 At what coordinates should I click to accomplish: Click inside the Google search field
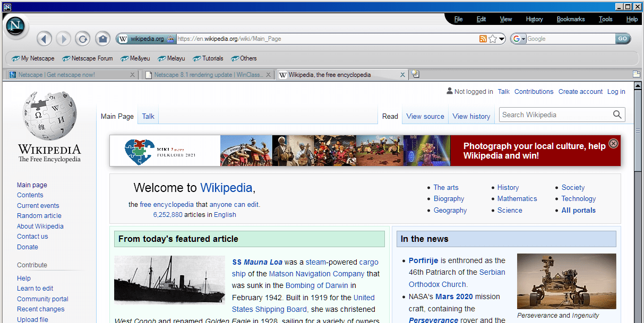pyautogui.click(x=568, y=38)
